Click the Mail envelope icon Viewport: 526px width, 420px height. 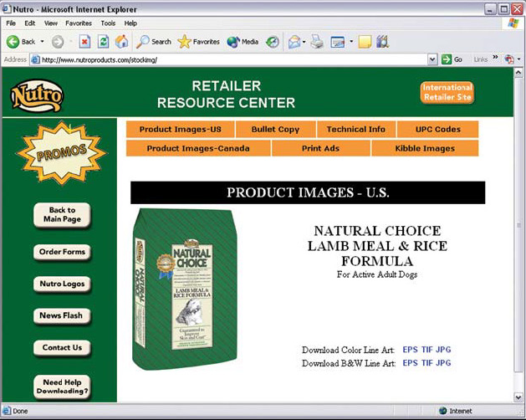[x=294, y=42]
